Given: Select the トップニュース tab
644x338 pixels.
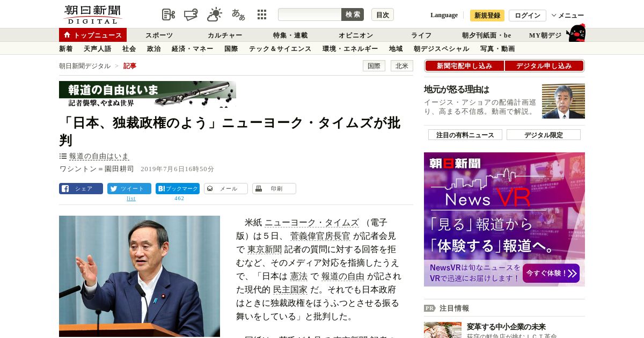Looking at the screenshot, I should tap(93, 35).
